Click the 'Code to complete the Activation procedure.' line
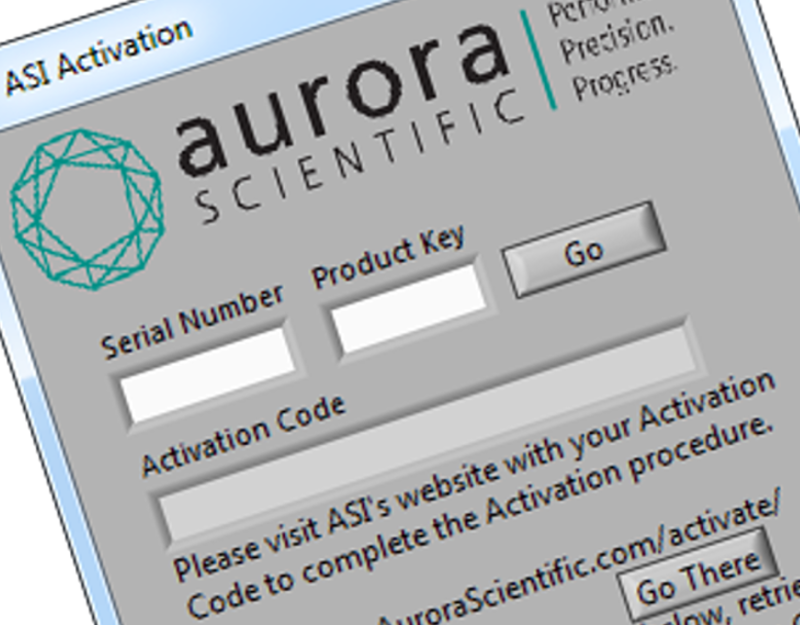The height and width of the screenshot is (625, 800). (479, 516)
